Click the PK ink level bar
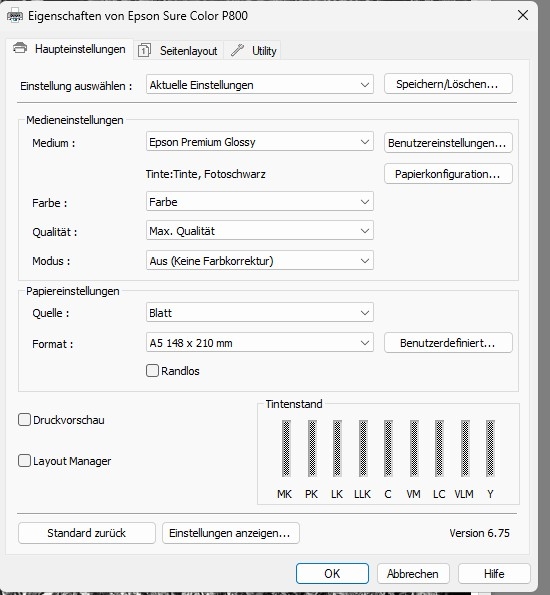The height and width of the screenshot is (595, 550). pyautogui.click(x=312, y=448)
